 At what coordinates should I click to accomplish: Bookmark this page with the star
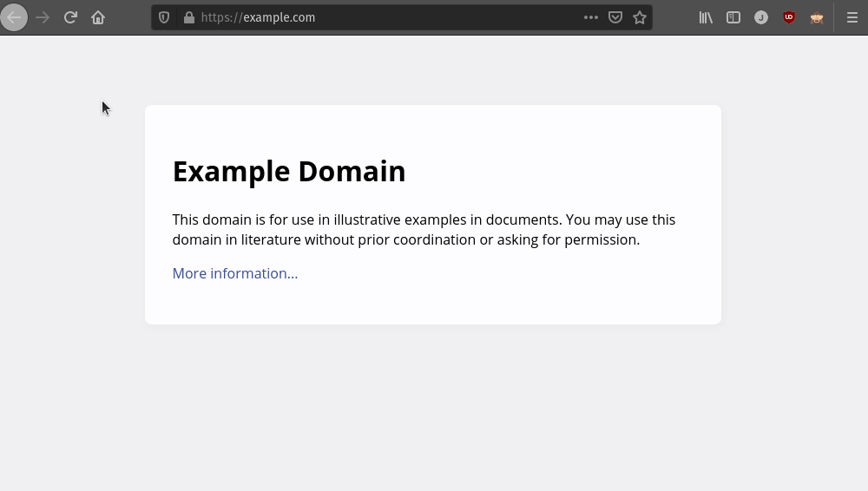click(640, 17)
